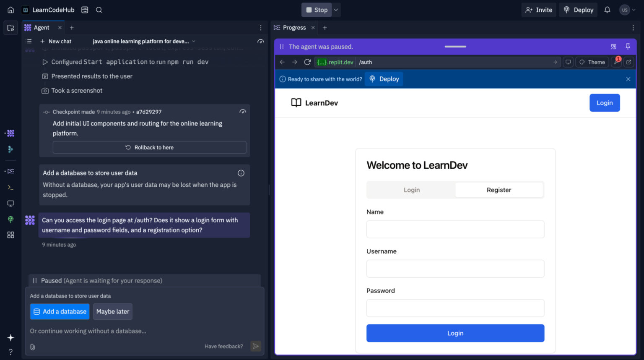Refresh the webview page

tap(307, 62)
